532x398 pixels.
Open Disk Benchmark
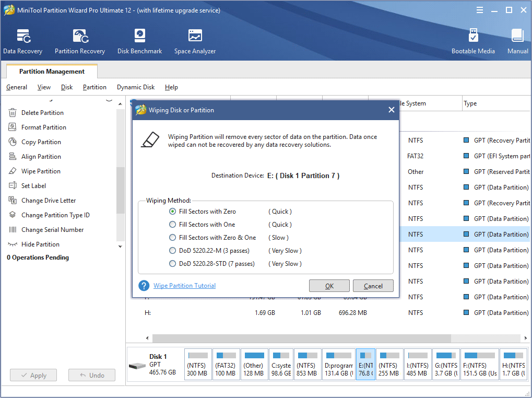(139, 41)
